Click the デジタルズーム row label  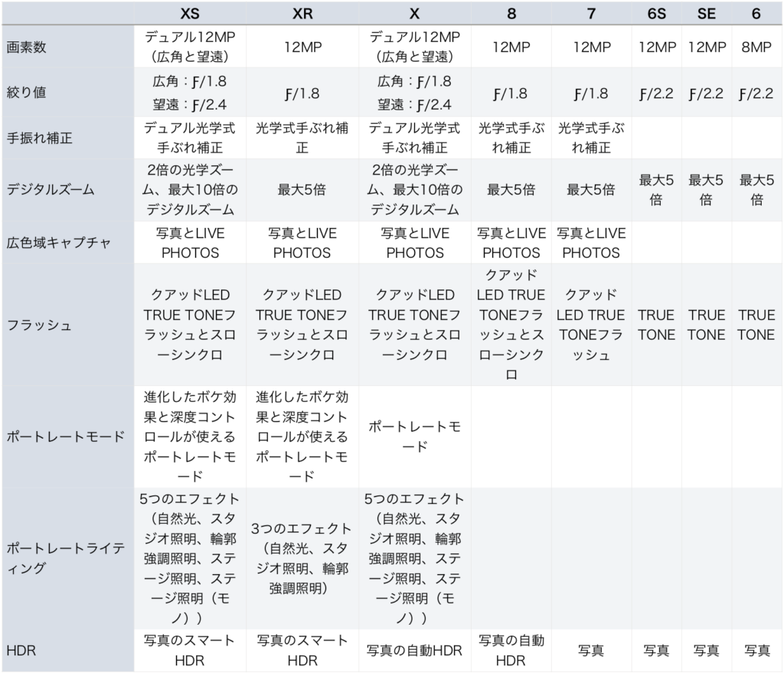(x=68, y=190)
